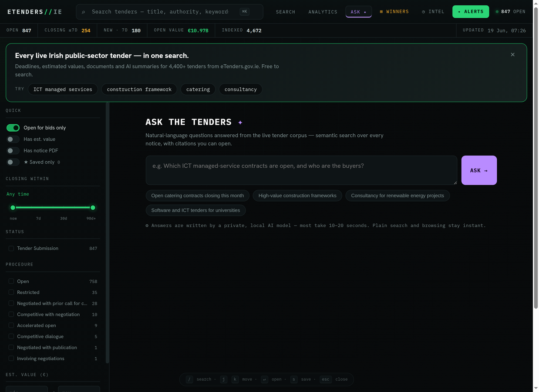The image size is (539, 392).
Task: Click the + ALERTS button
Action: coord(471,12)
